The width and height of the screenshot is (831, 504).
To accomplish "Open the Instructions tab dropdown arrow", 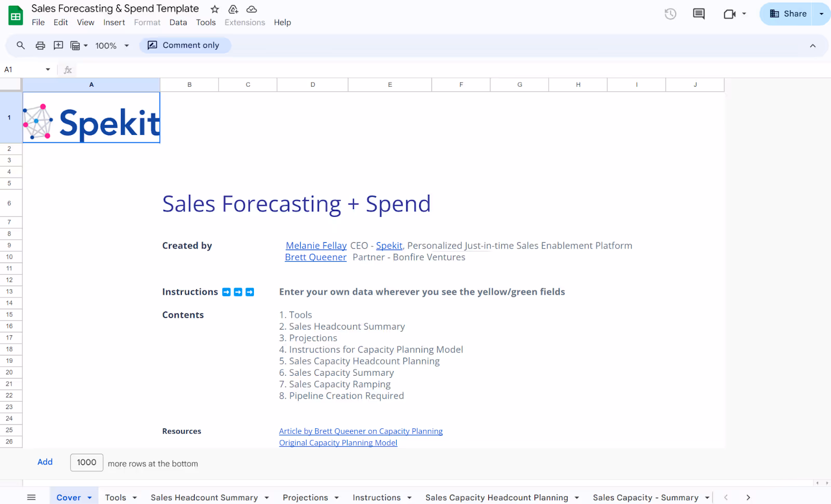I will click(409, 498).
